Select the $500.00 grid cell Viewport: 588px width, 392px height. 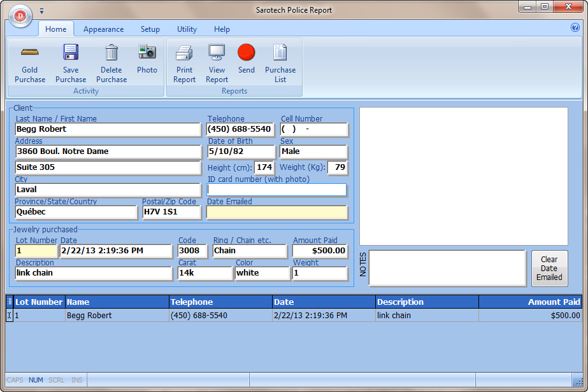click(x=530, y=315)
